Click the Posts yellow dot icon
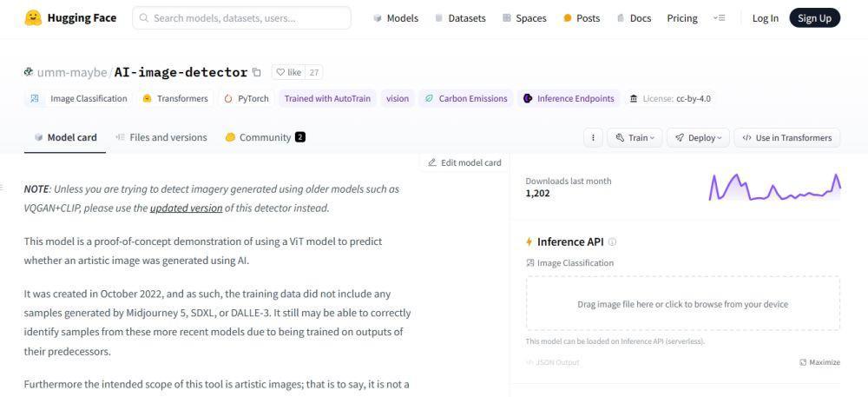868x397 pixels. point(568,18)
